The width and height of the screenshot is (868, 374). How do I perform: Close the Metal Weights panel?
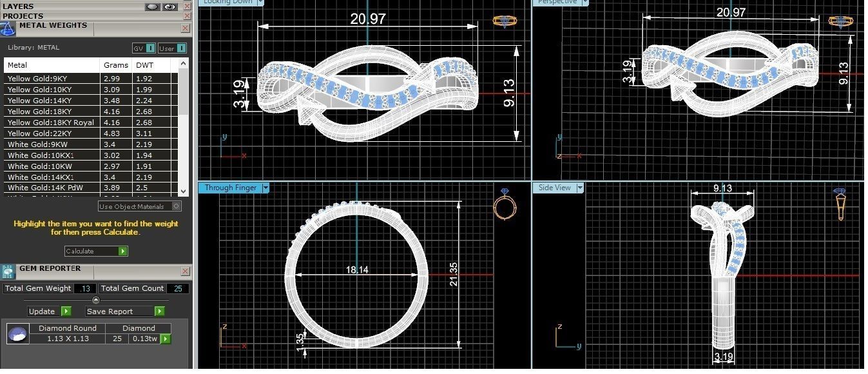185,28
